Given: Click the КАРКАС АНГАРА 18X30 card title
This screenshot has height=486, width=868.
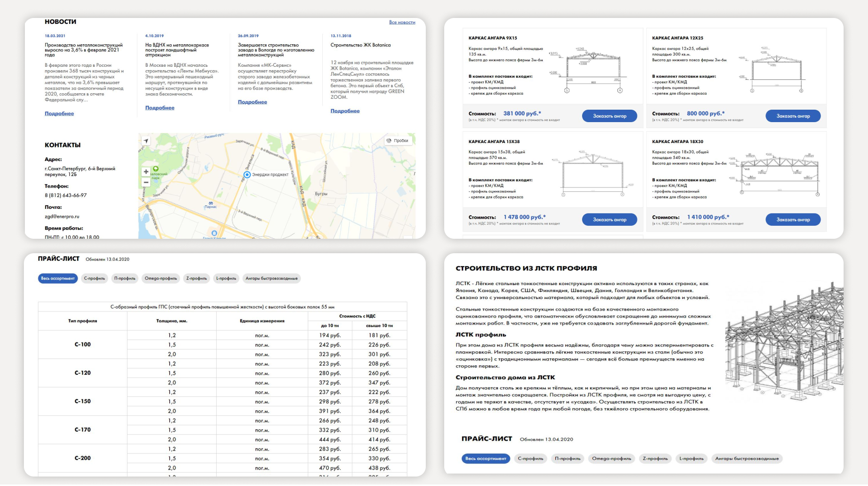Looking at the screenshot, I should [678, 142].
